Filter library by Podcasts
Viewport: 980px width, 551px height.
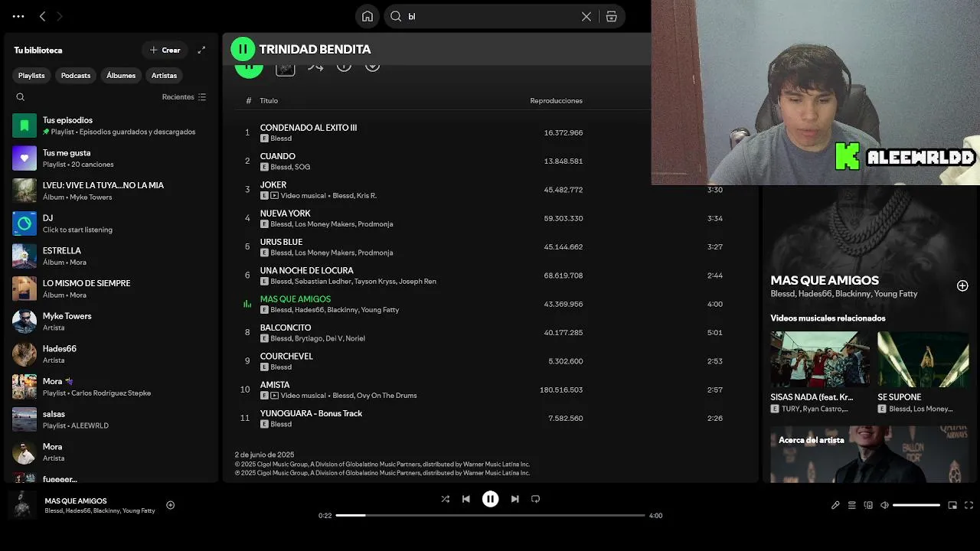76,75
